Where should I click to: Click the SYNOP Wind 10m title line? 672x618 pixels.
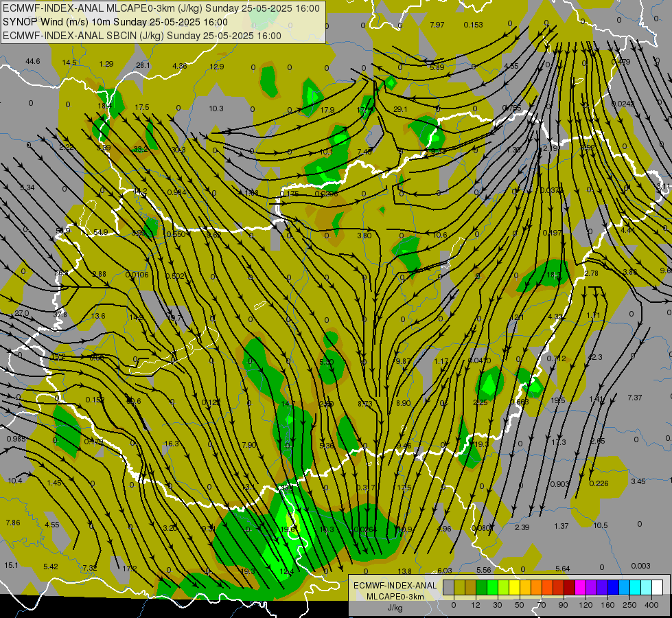(115, 22)
